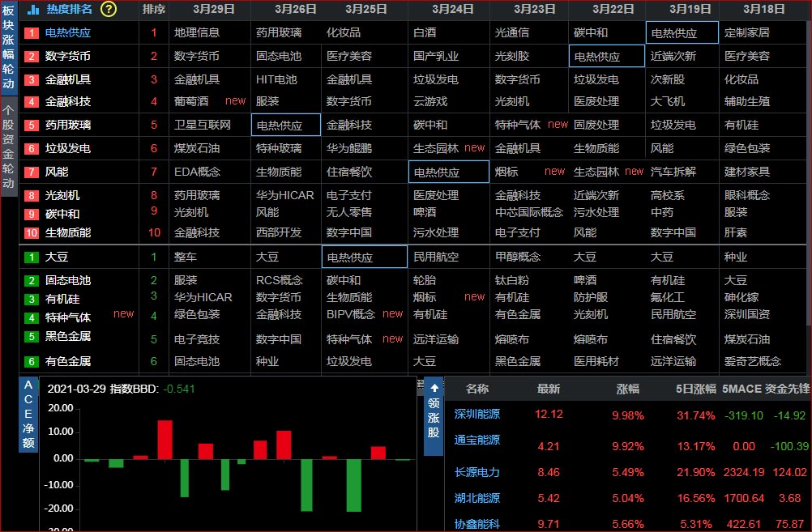
Task: Open 深圳能源 stock link
Action: [x=477, y=414]
